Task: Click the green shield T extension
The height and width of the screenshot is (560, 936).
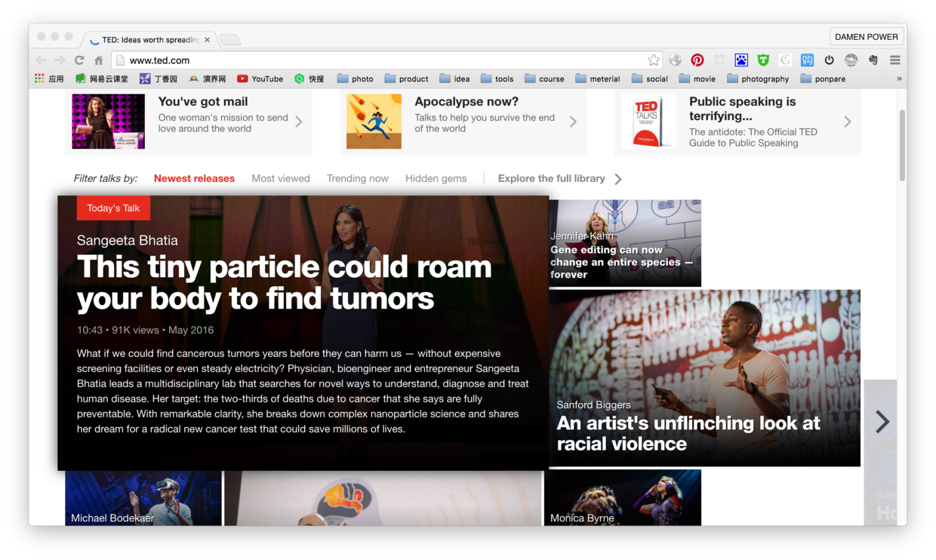Action: tap(763, 60)
